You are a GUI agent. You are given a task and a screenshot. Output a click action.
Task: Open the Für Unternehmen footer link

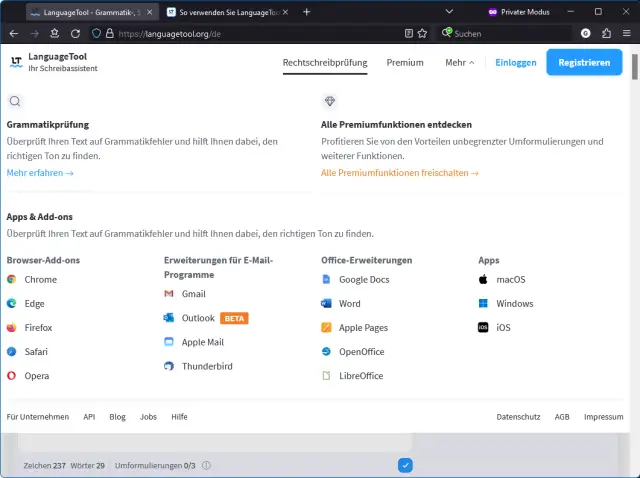tap(38, 417)
